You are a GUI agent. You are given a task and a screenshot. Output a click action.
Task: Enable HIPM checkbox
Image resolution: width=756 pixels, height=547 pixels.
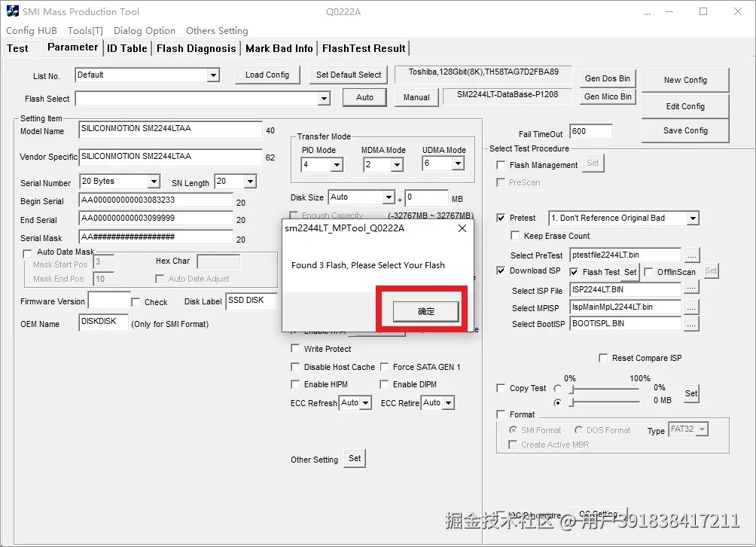(295, 384)
